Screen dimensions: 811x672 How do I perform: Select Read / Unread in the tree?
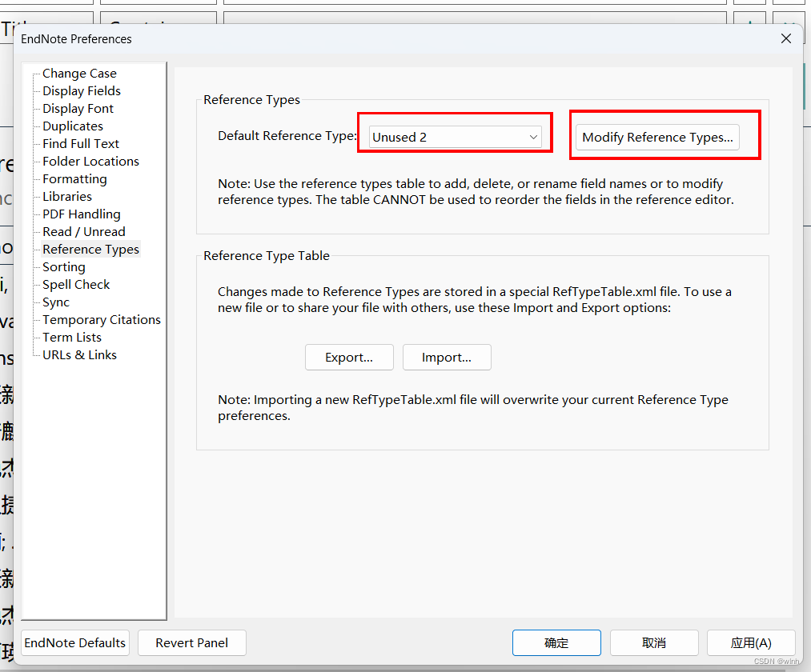(84, 231)
